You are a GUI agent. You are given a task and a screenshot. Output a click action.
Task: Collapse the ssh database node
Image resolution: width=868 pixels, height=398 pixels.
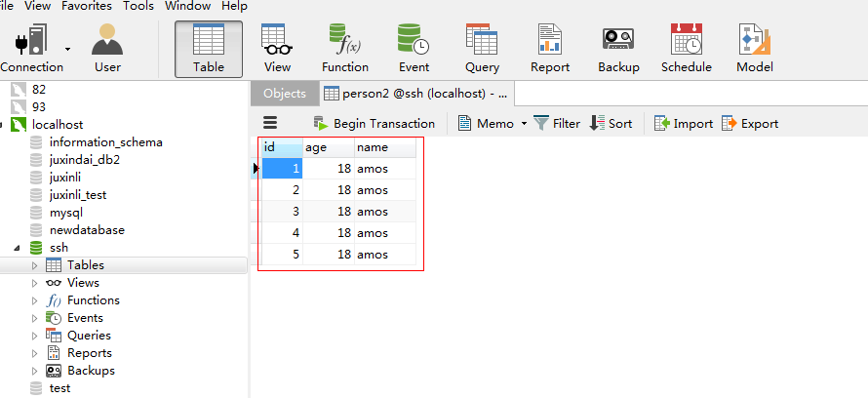[16, 248]
